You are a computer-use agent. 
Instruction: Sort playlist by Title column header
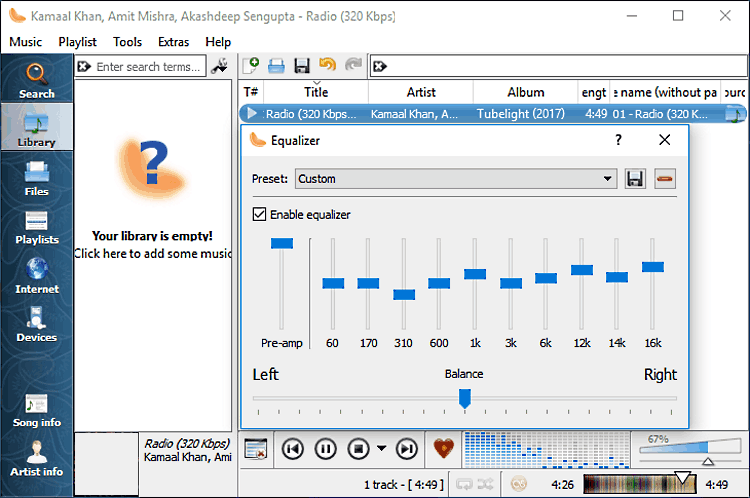[316, 92]
